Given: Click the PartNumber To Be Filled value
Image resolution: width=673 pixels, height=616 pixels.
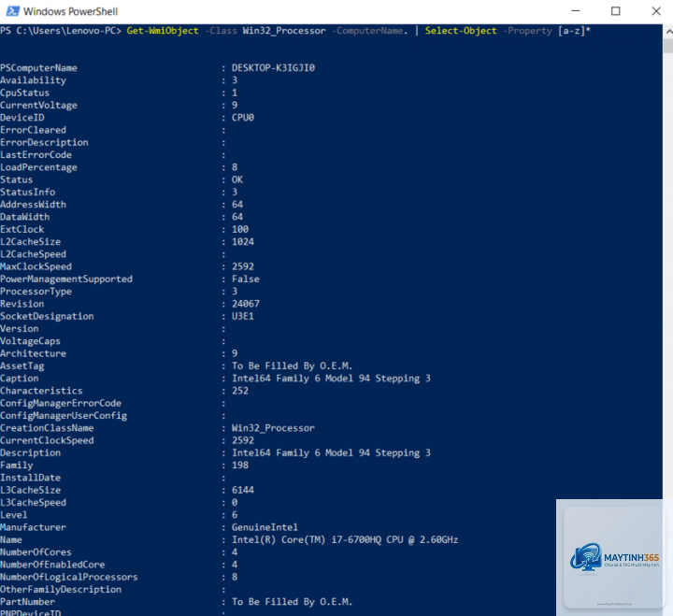Looking at the screenshot, I should pos(293,602).
